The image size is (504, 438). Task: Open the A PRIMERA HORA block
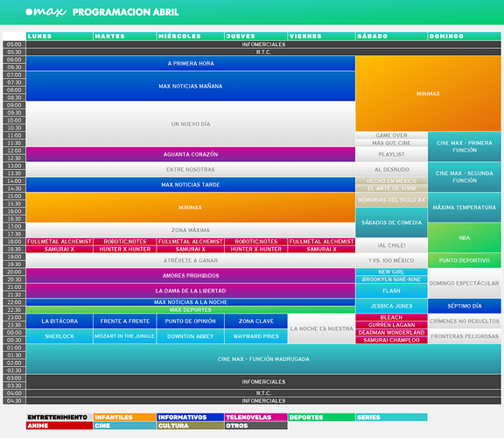[x=191, y=63]
